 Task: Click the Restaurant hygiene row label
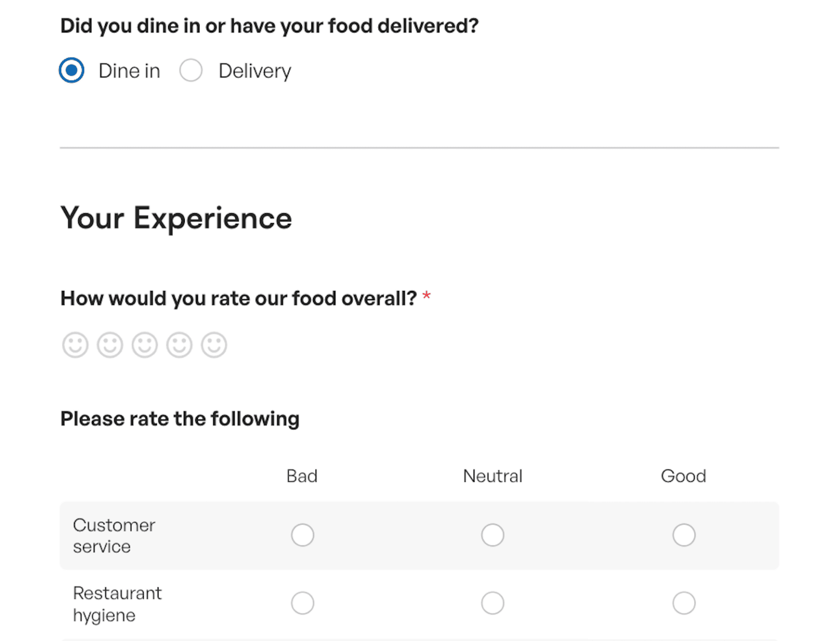click(117, 604)
